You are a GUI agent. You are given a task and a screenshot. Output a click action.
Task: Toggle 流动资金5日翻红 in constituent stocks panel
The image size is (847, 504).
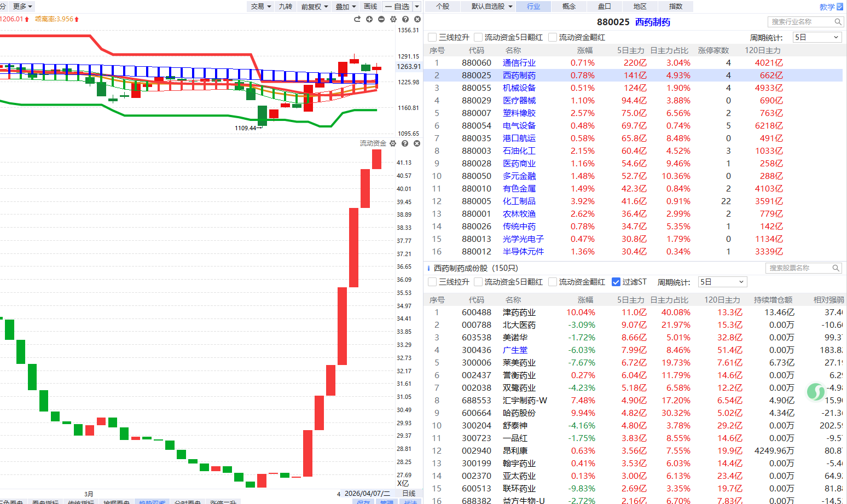pyautogui.click(x=479, y=282)
